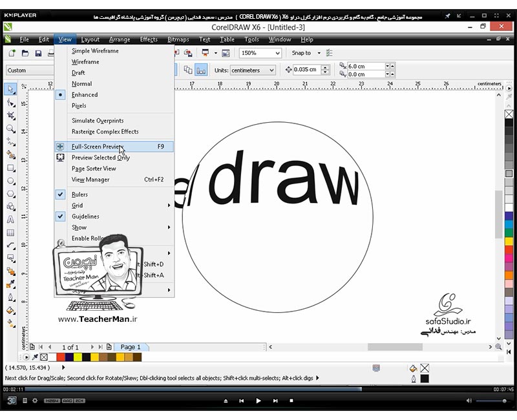Click the nudge offset 0.035 cm field
517x420 pixels.
click(x=306, y=70)
